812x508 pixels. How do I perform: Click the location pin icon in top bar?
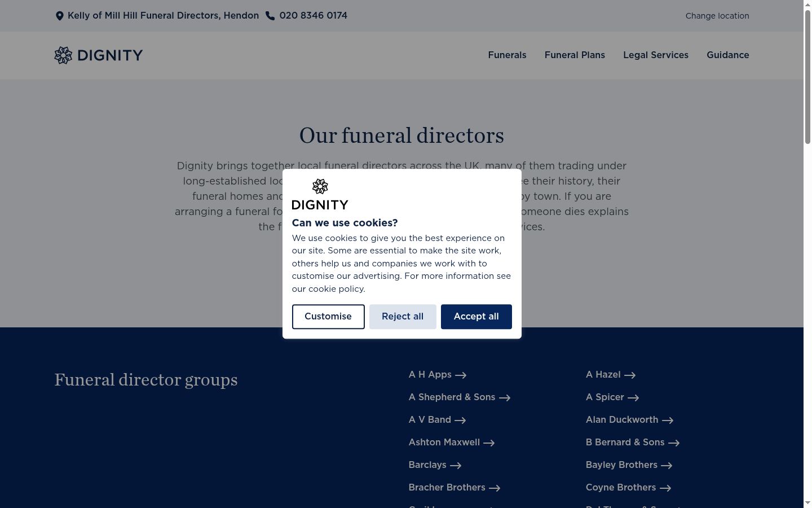pyautogui.click(x=59, y=16)
